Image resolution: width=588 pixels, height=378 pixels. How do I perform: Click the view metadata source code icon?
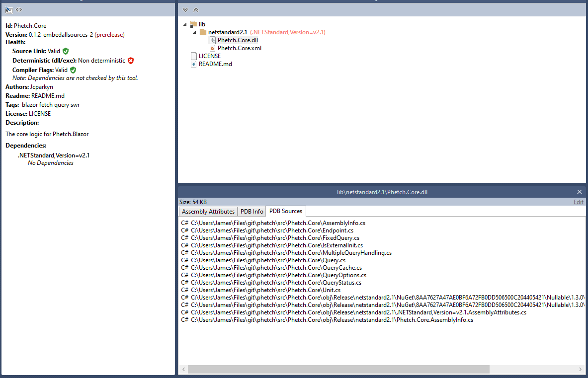pyautogui.click(x=19, y=10)
